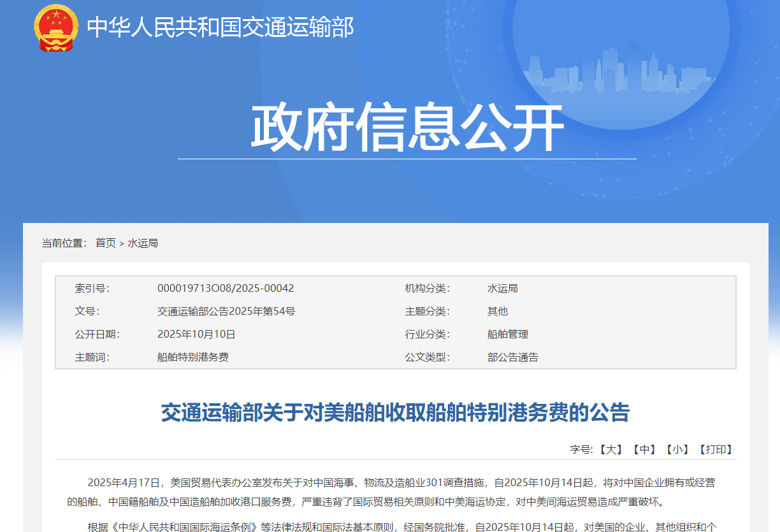
Task: Click the keyword value 船舶特别港务费
Action: (193, 357)
